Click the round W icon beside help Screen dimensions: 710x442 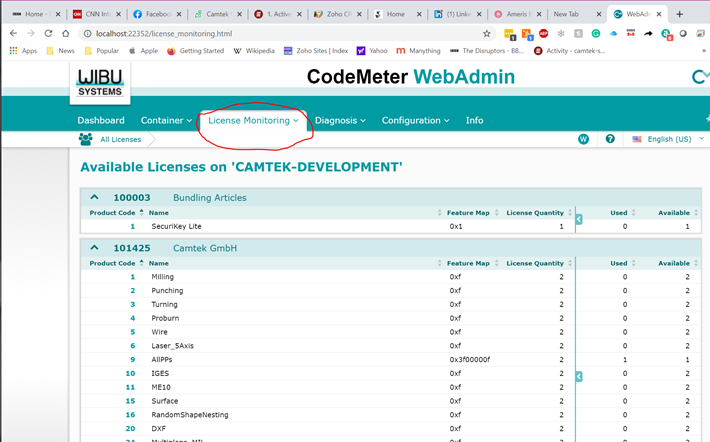[x=583, y=139]
